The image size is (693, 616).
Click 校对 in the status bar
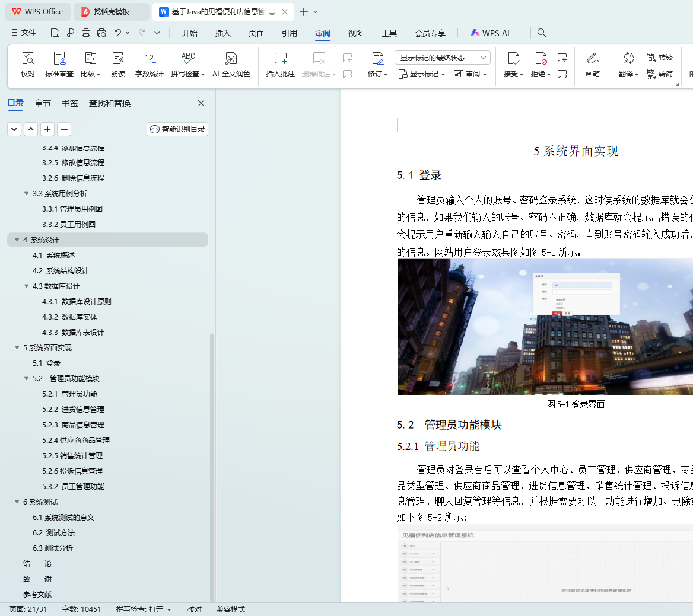click(195, 609)
